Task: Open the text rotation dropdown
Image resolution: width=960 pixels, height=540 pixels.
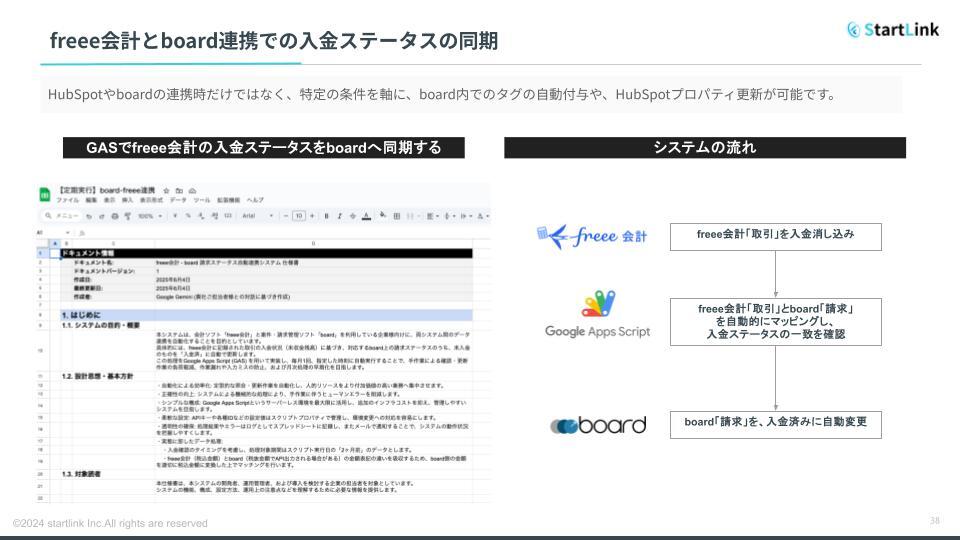Action: [483, 216]
